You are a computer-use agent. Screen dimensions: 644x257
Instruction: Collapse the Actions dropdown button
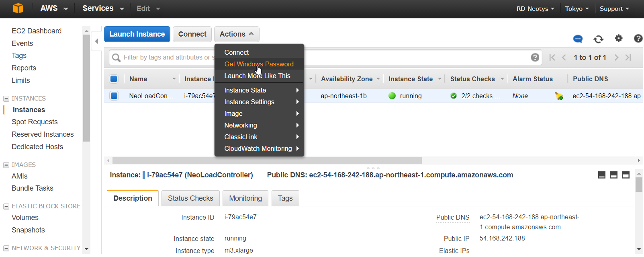coord(237,34)
